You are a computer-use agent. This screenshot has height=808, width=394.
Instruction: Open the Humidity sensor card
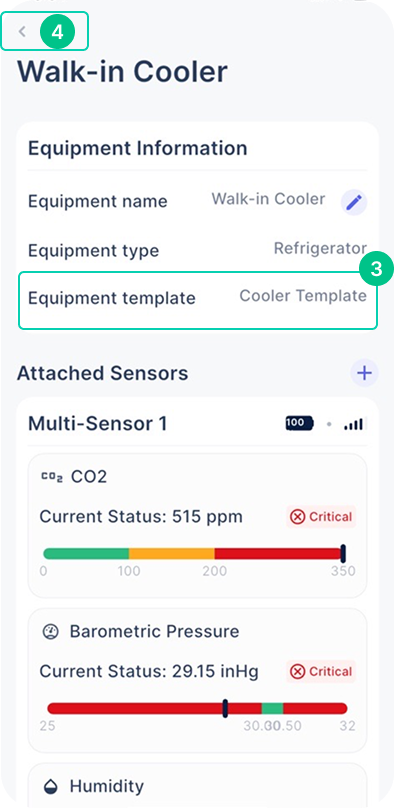coord(197,785)
